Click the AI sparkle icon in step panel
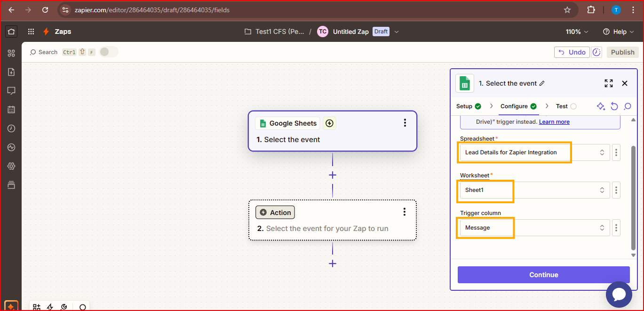 (x=601, y=106)
